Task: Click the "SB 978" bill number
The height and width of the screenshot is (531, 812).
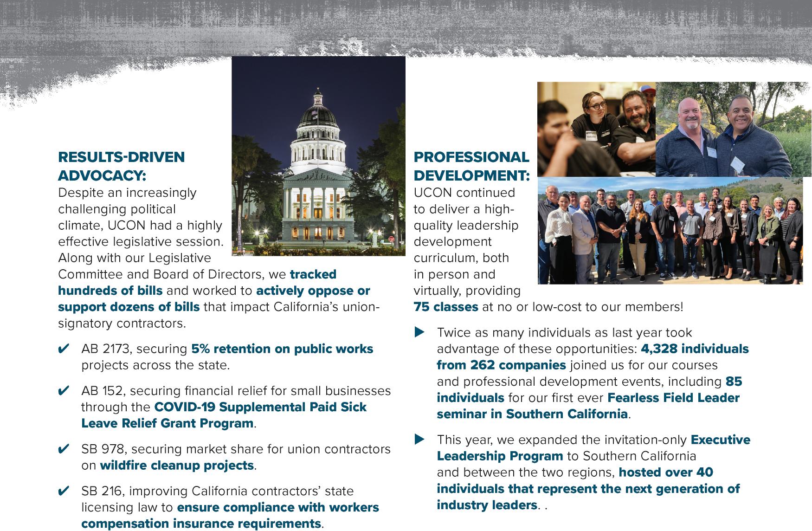Action: 103,449
